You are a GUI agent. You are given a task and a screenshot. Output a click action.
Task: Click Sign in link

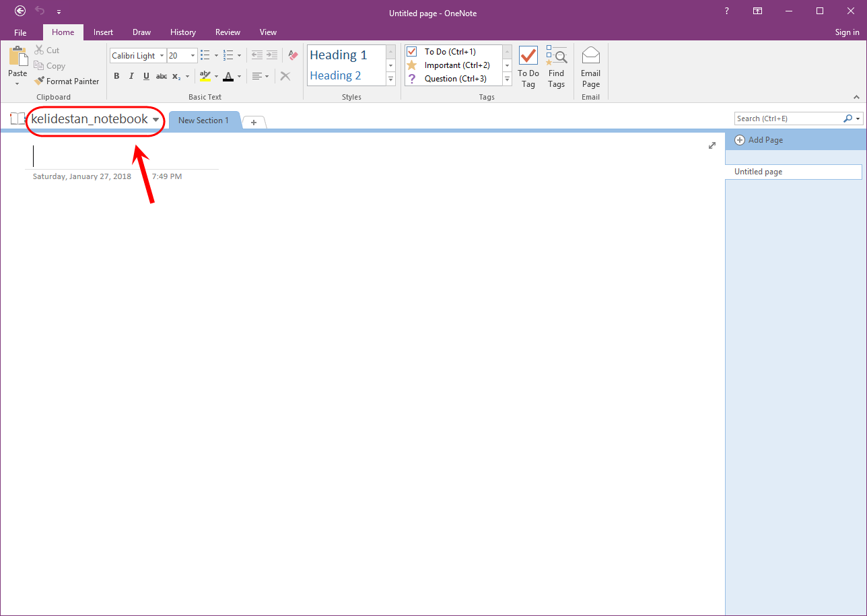(x=847, y=32)
